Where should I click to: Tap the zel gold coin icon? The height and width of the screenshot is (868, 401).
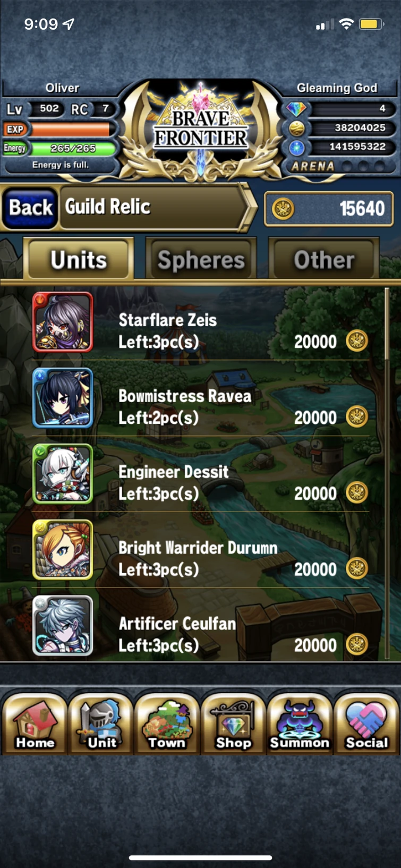pyautogui.click(x=296, y=128)
